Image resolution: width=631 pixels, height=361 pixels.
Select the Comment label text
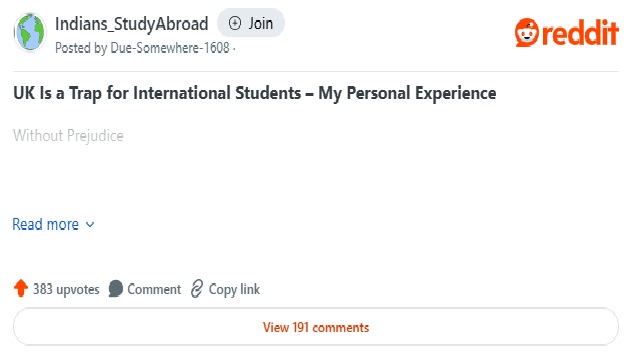point(154,289)
